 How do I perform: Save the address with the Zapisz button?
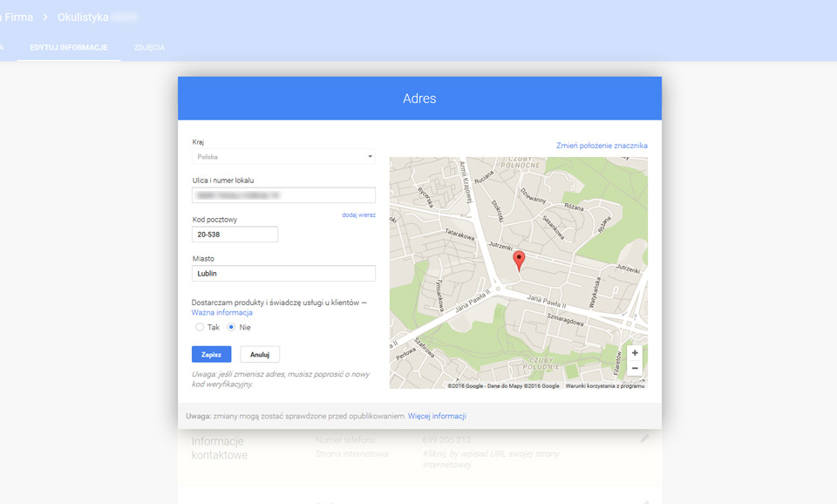click(x=211, y=355)
